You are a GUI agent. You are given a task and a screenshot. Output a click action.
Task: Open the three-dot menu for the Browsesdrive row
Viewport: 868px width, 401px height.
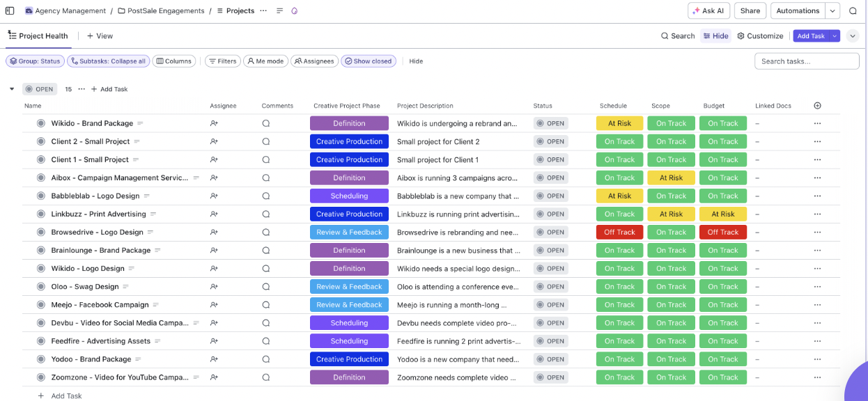coord(817,233)
